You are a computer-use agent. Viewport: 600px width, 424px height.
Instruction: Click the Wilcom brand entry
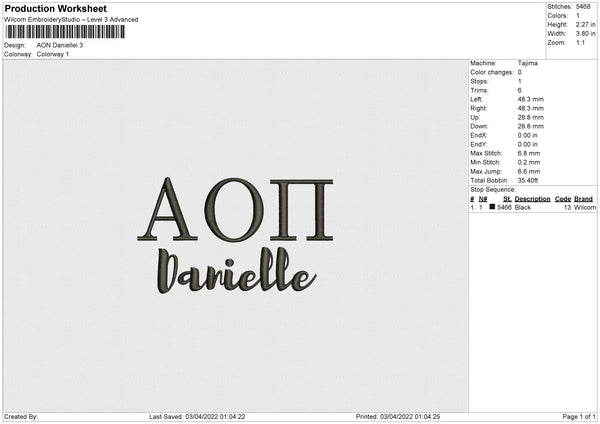tap(585, 207)
